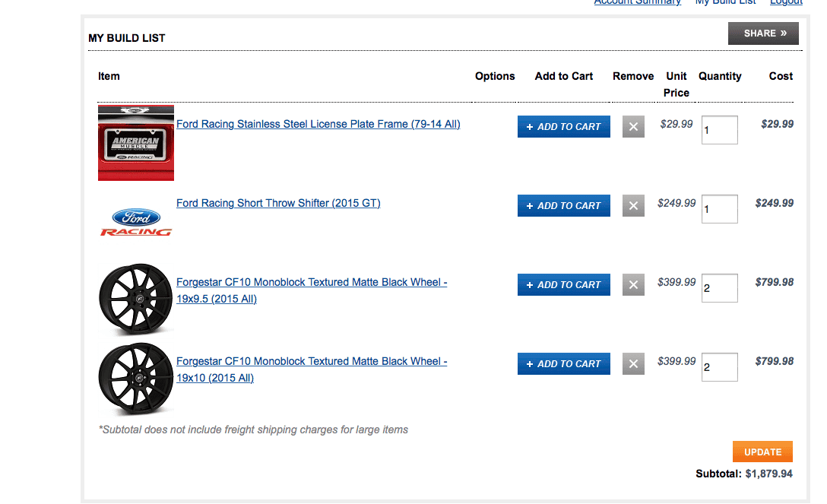
Task: Add 19x10 Forgestar wheel to cart
Action: pos(563,364)
